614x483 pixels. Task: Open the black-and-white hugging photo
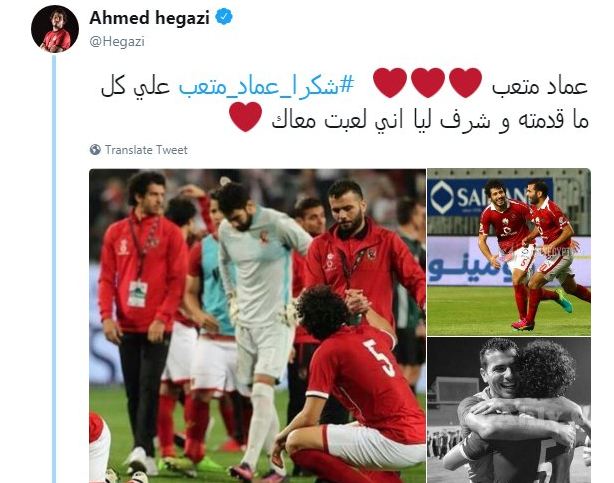(509, 410)
